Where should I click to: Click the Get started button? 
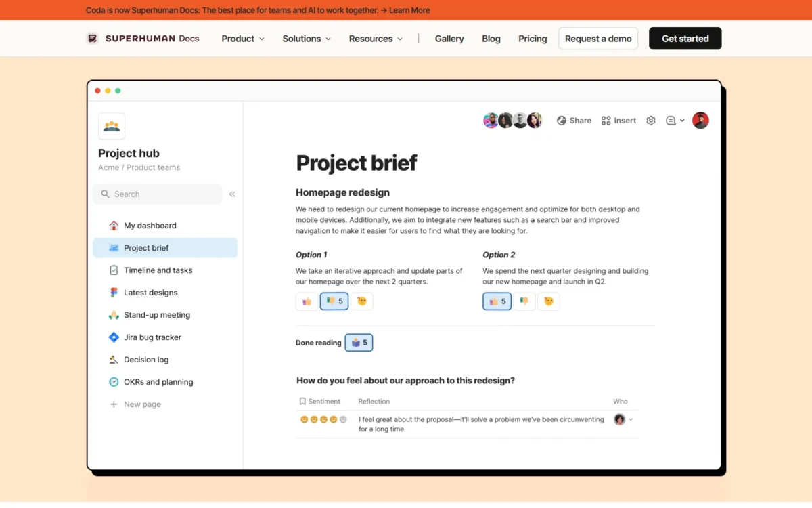coord(685,39)
